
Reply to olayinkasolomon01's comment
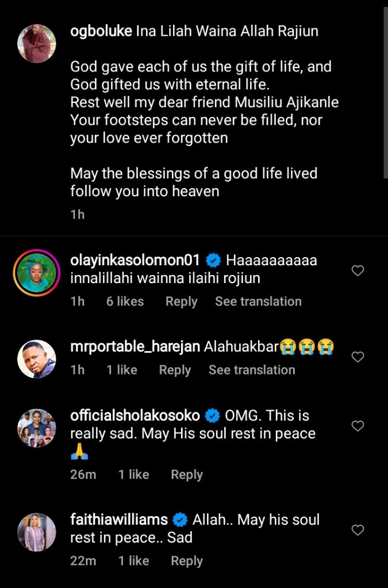[181, 301]
